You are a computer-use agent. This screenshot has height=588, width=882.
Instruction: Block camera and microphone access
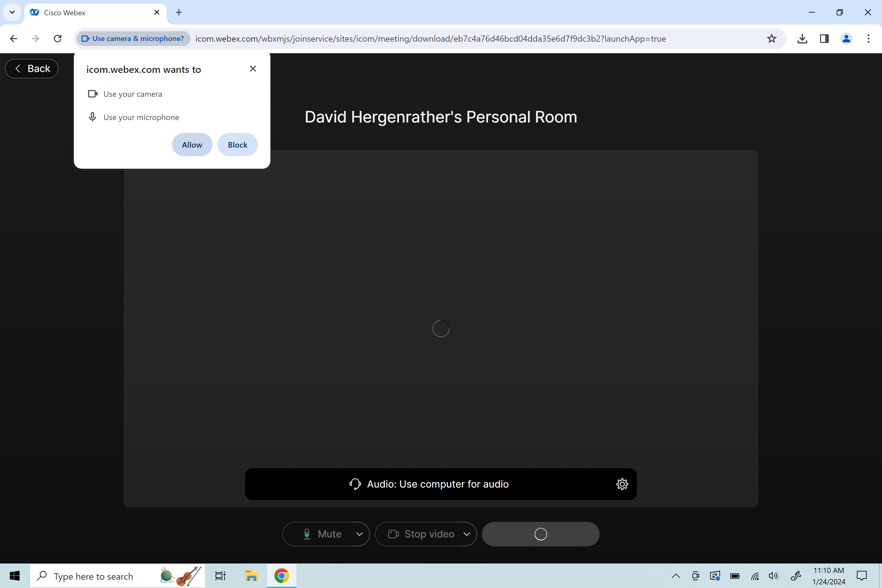(x=237, y=145)
